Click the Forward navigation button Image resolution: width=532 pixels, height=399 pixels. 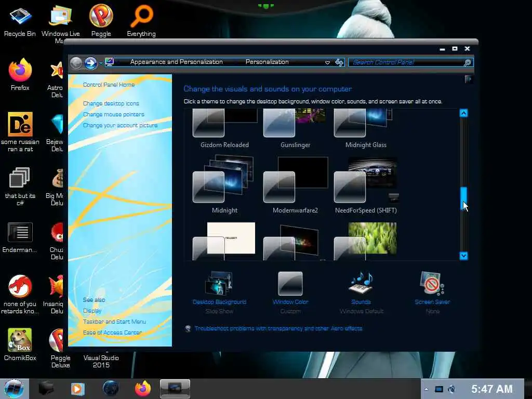click(x=90, y=63)
